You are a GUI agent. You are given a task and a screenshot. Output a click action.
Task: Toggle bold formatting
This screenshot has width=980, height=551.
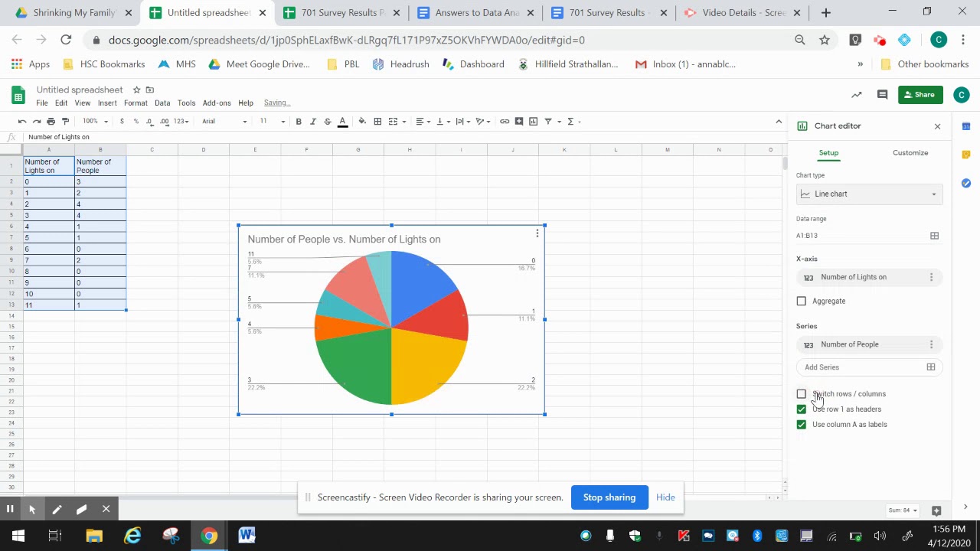tap(299, 121)
